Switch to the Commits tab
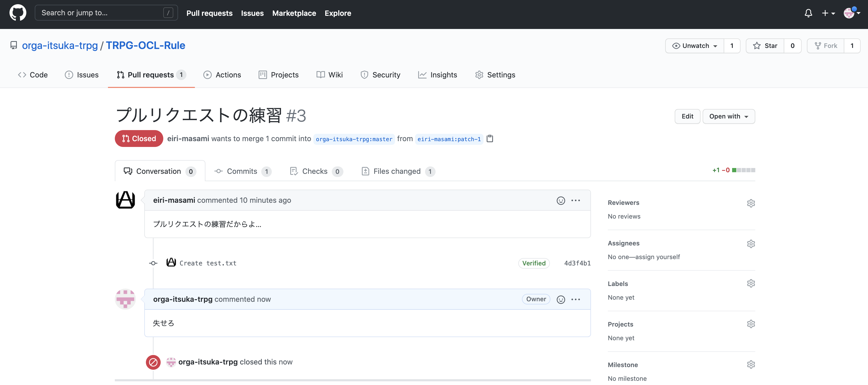 pos(242,171)
